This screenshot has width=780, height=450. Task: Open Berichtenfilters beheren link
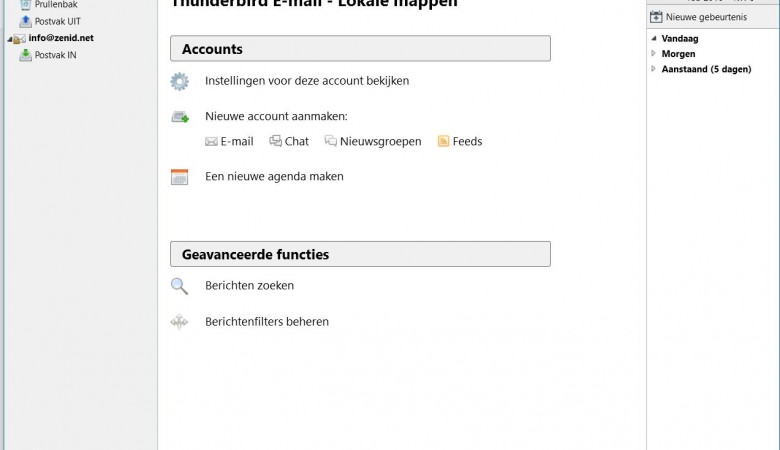[267, 322]
